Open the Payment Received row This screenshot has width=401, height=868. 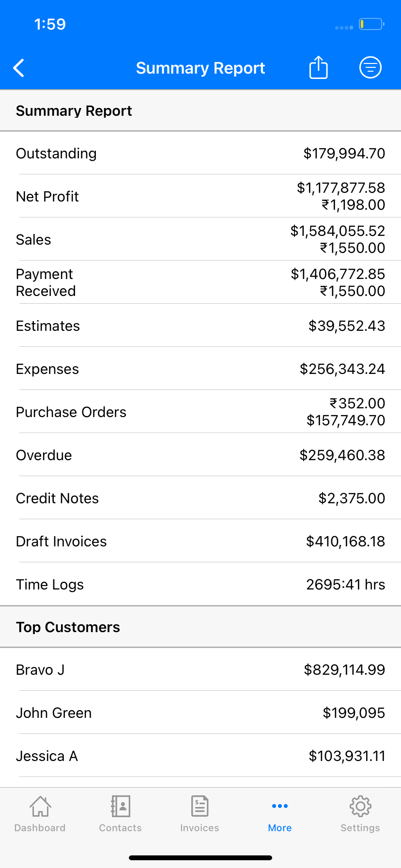click(x=200, y=282)
